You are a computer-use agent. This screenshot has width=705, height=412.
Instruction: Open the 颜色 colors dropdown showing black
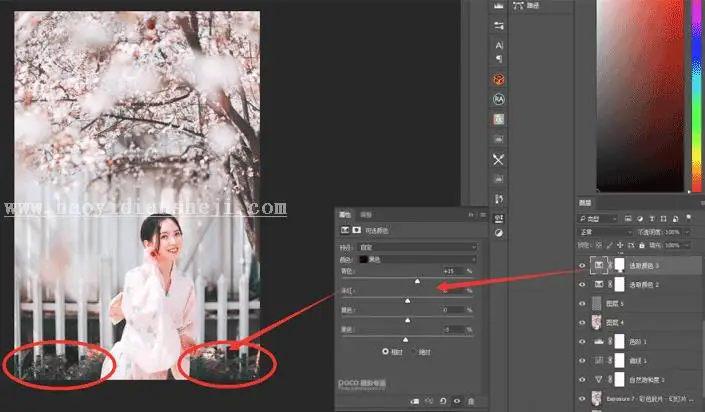(417, 260)
